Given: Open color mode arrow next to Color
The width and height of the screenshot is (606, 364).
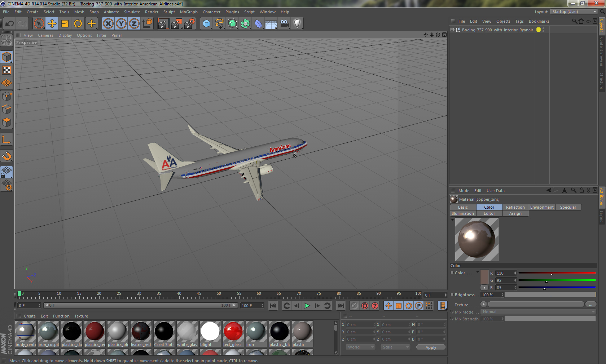Looking at the screenshot, I should click(x=478, y=272).
